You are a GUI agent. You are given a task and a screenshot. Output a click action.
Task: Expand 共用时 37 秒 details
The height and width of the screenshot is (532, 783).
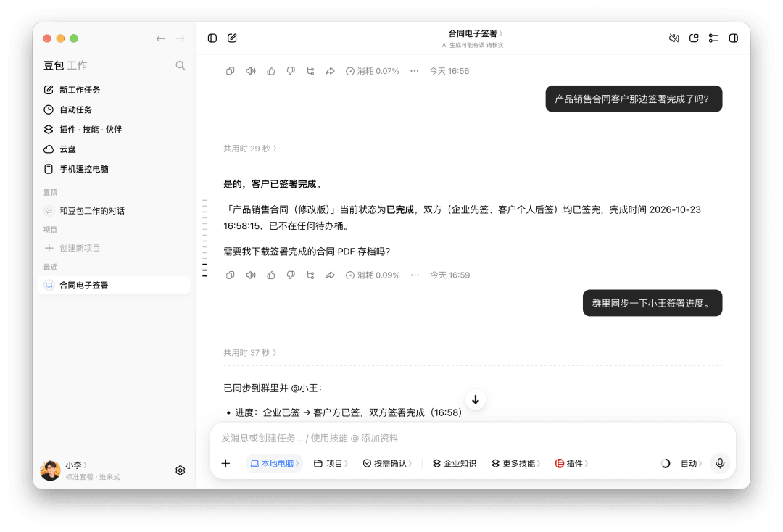(x=249, y=353)
